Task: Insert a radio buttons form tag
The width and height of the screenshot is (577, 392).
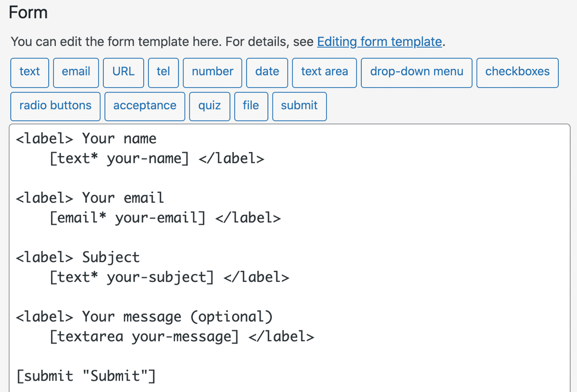Action: pyautogui.click(x=55, y=105)
